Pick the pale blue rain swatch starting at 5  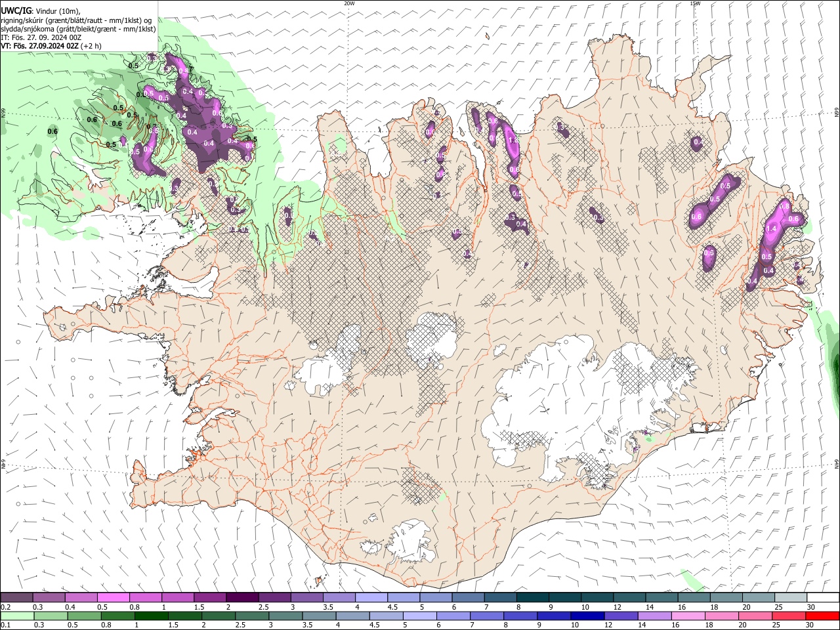tap(419, 616)
